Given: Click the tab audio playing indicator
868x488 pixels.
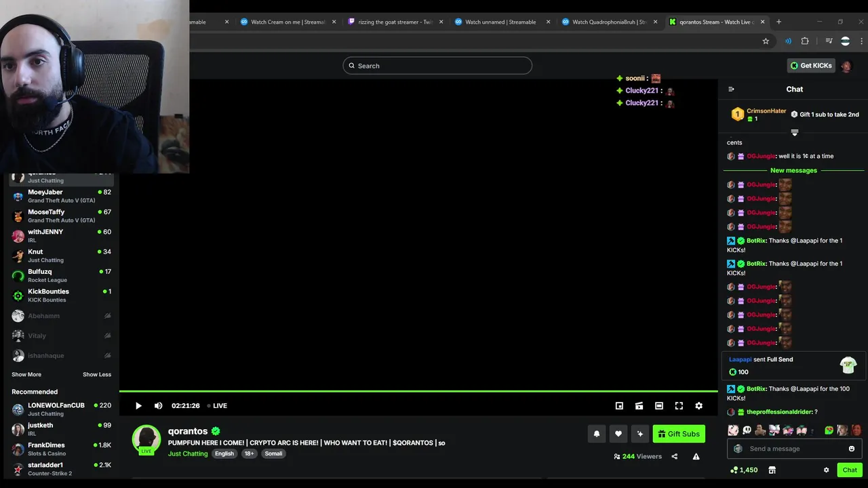Looking at the screenshot, I should pos(788,41).
